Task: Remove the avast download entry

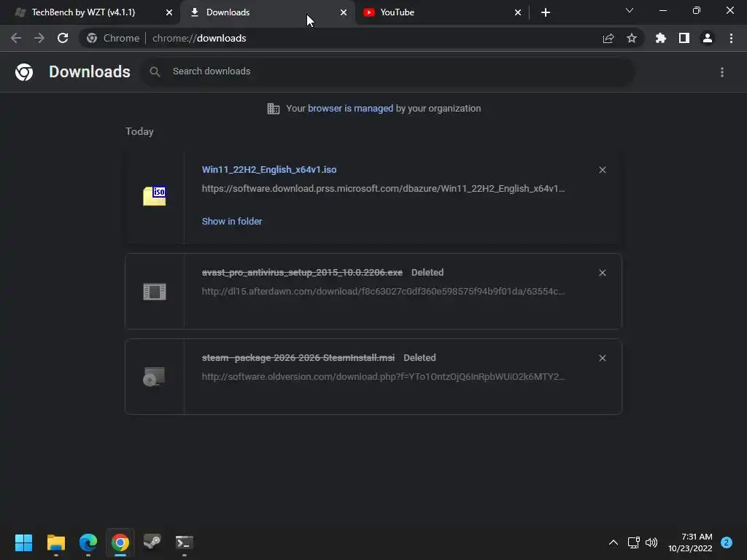Action: [603, 273]
